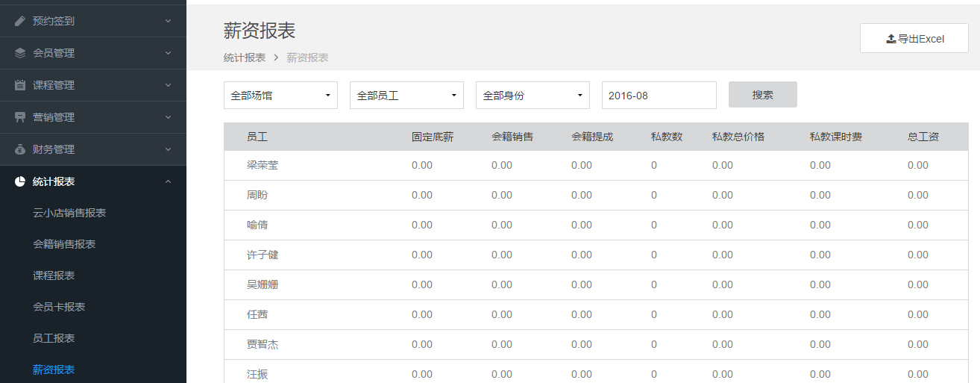The image size is (980, 383).
Task: Click the 2016-08 month input field
Action: tap(659, 96)
